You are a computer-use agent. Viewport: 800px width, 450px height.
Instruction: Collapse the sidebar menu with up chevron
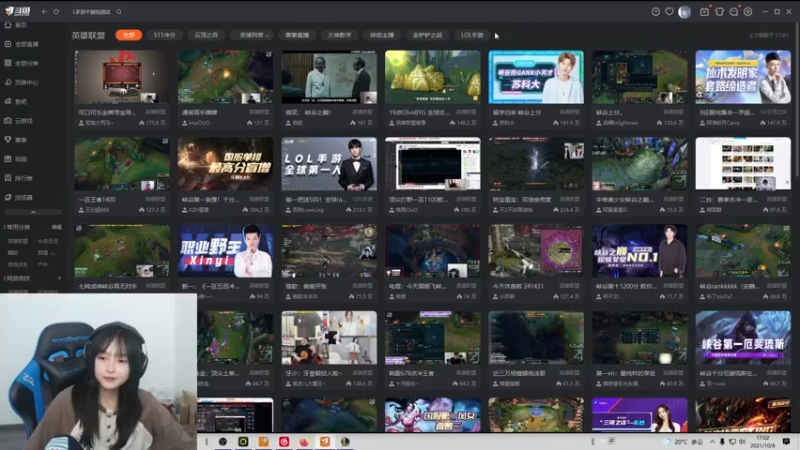coord(33,212)
